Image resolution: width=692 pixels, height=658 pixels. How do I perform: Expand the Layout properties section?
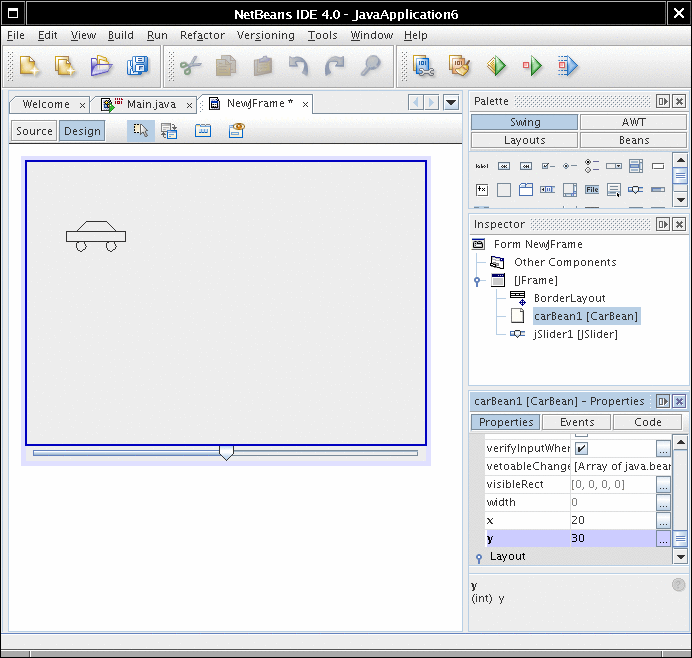click(x=478, y=557)
